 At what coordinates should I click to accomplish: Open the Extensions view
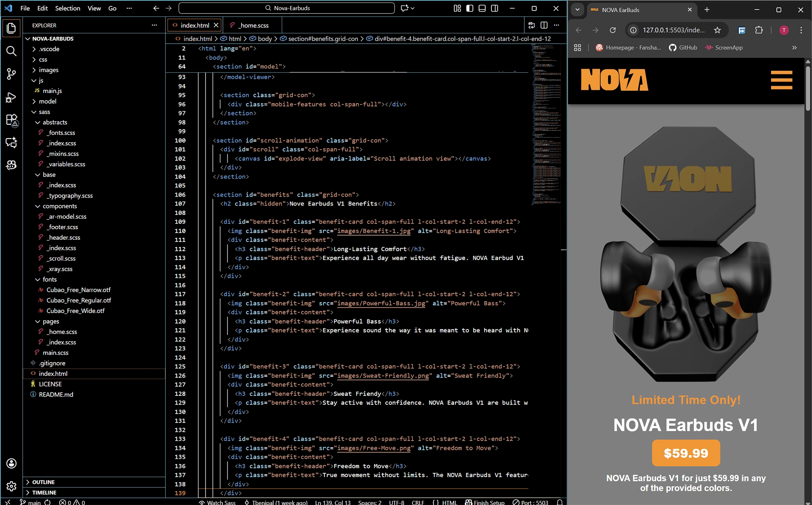11,120
